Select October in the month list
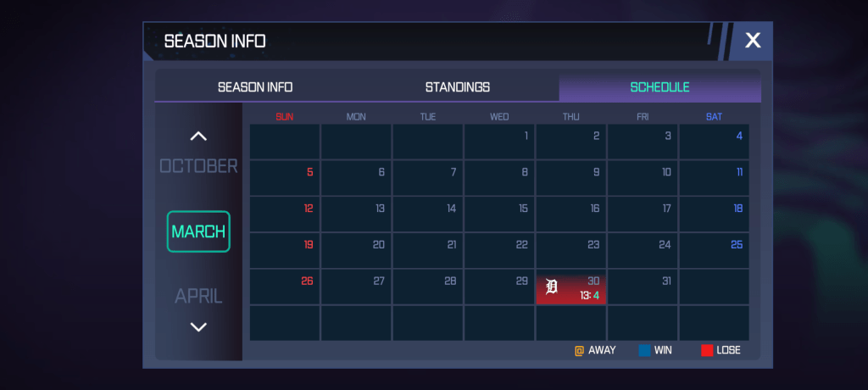Image resolution: width=868 pixels, height=390 pixels. pyautogui.click(x=198, y=166)
